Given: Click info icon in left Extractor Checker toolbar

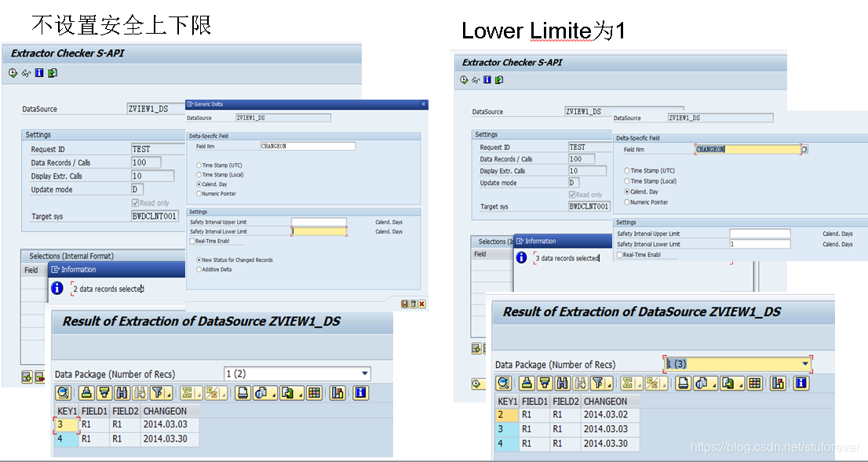Looking at the screenshot, I should (39, 73).
